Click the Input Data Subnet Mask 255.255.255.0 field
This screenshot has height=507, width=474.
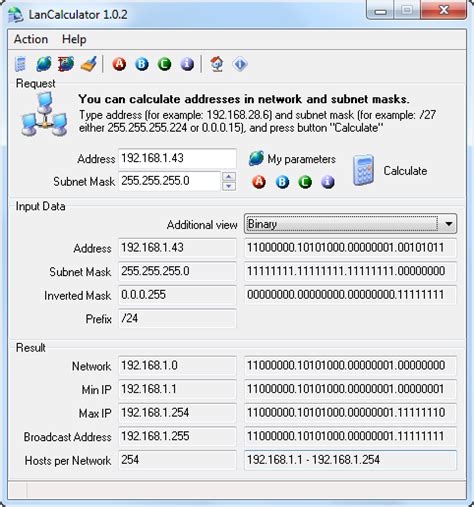click(177, 271)
